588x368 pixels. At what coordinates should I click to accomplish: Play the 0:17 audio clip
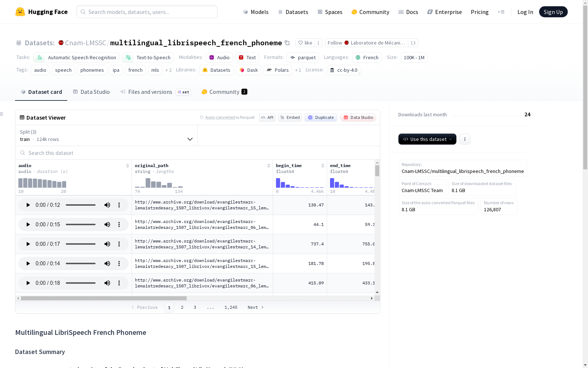28,244
